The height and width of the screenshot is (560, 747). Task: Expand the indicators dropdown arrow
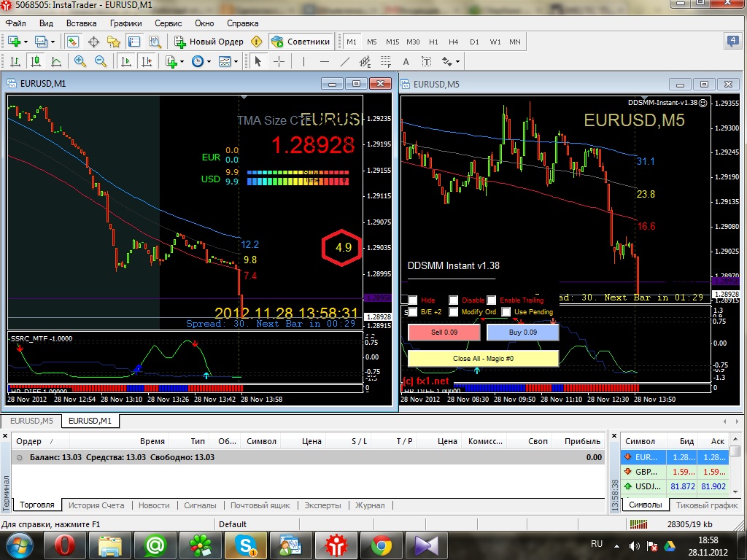coord(182,62)
